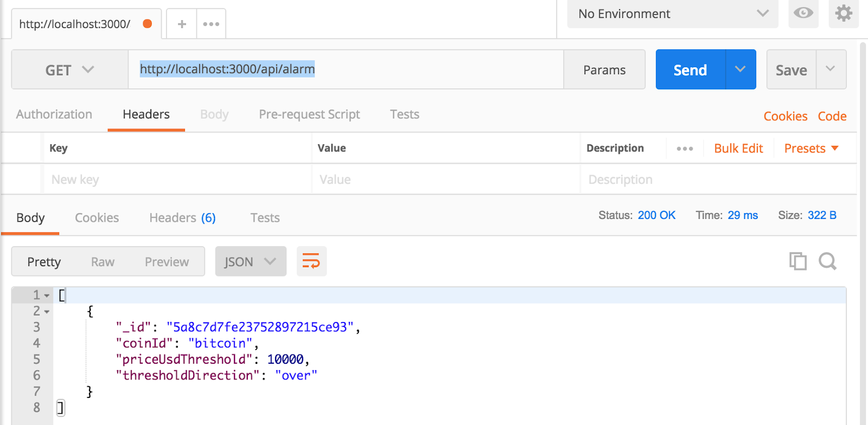This screenshot has width=868, height=425.
Task: Open header columns ellipsis options
Action: point(685,149)
